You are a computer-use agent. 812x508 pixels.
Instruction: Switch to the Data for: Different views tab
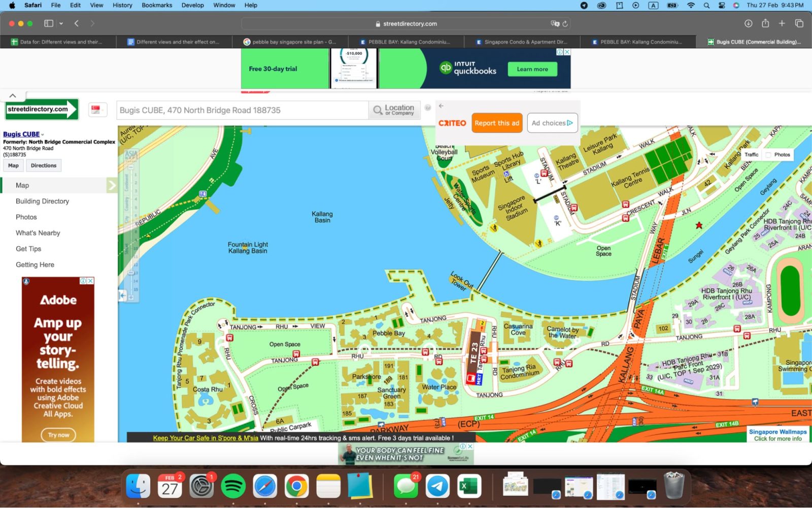[58, 42]
